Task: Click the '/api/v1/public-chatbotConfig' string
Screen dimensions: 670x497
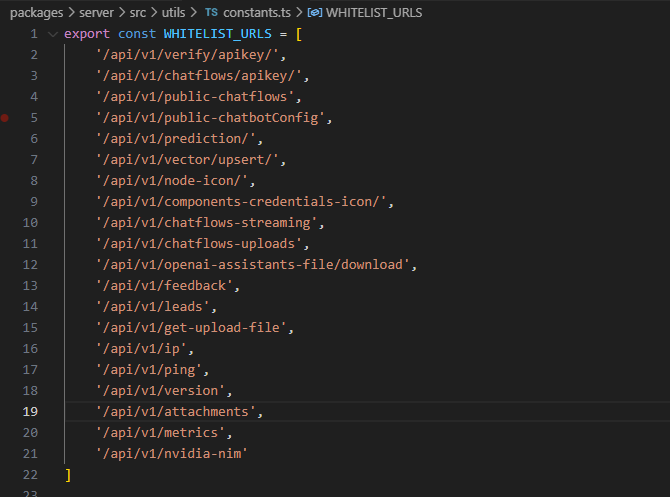Action: pyautogui.click(x=211, y=118)
